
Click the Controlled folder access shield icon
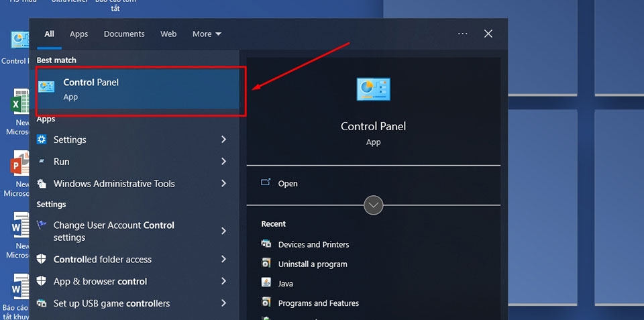point(42,259)
